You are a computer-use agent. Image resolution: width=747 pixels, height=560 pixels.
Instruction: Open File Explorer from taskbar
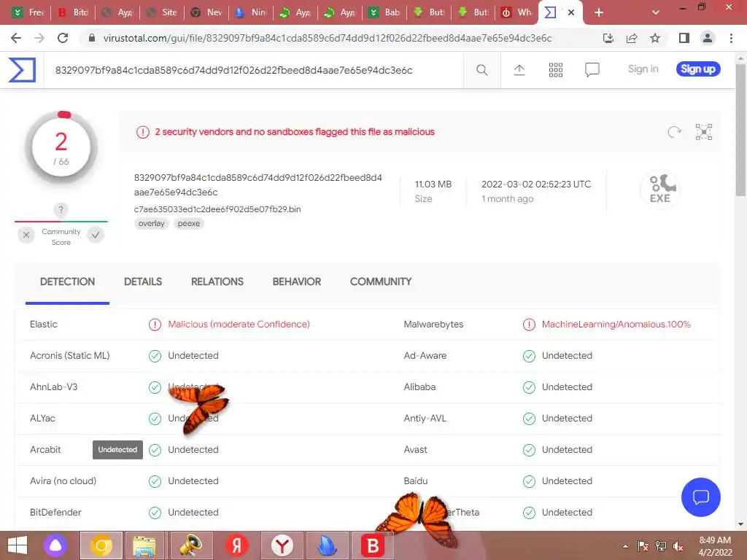[x=144, y=545]
